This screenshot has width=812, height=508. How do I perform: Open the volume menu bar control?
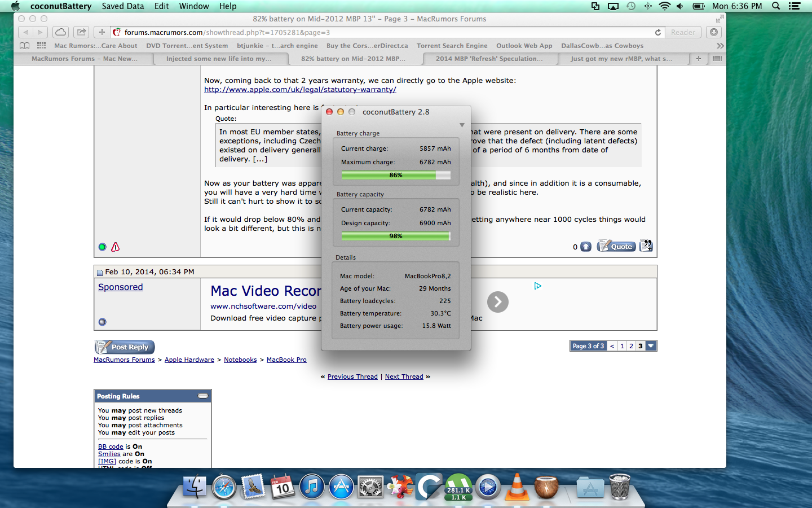coord(680,6)
